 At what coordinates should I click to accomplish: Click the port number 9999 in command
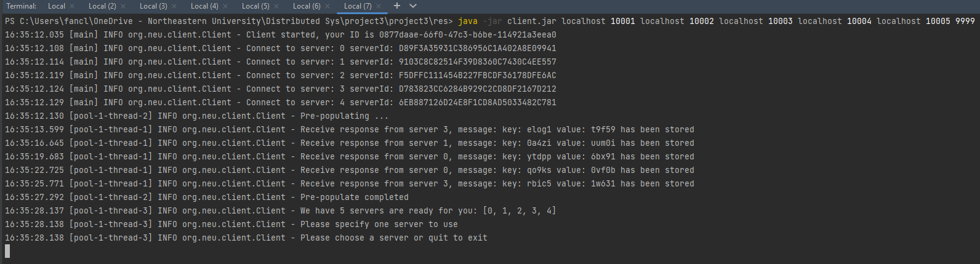965,21
